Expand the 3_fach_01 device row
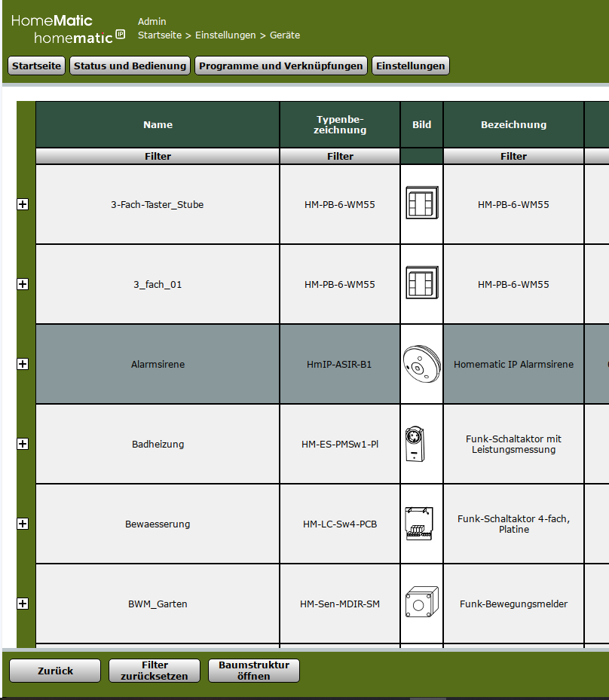The image size is (609, 700). coord(23,284)
